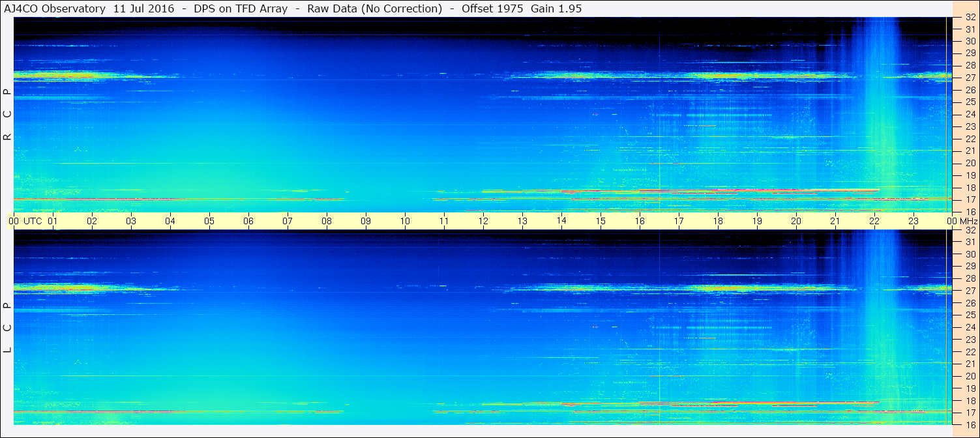This screenshot has width=980, height=438.
Task: Select the 27 MHz label on RCP scale
Action: (x=970, y=78)
